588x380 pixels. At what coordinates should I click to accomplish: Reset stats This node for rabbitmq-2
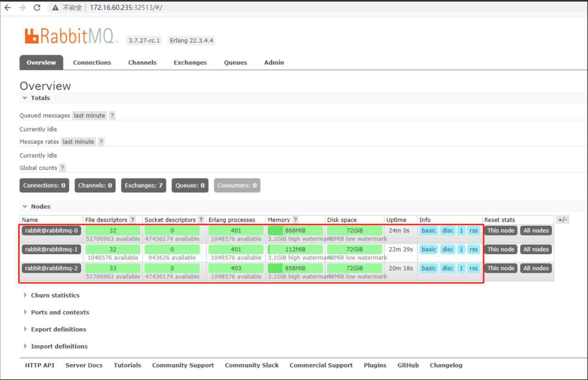coord(501,268)
